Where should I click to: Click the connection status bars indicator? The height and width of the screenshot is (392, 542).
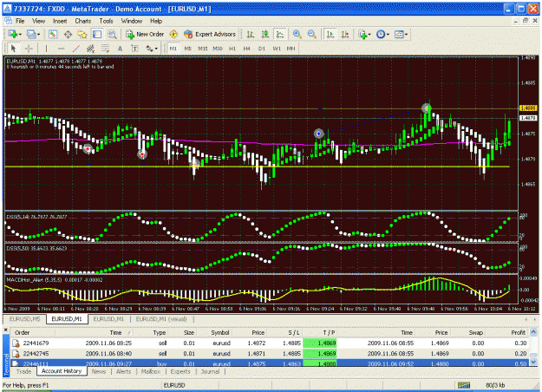point(464,385)
